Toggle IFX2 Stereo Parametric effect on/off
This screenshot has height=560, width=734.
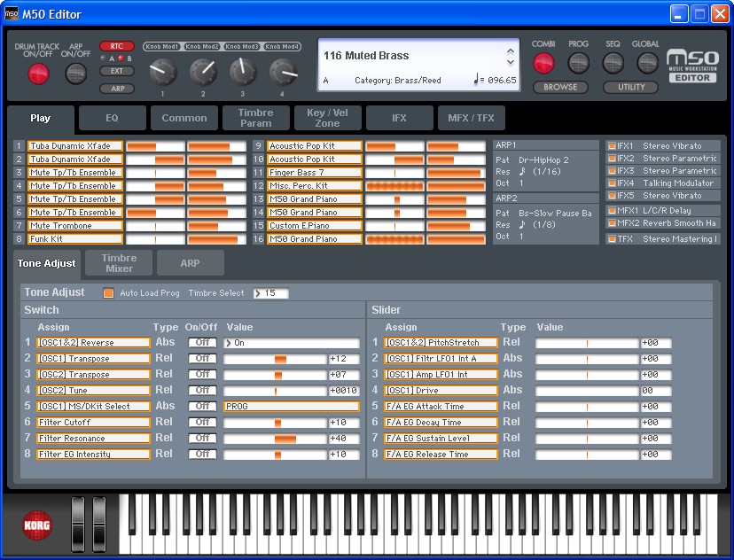click(612, 159)
